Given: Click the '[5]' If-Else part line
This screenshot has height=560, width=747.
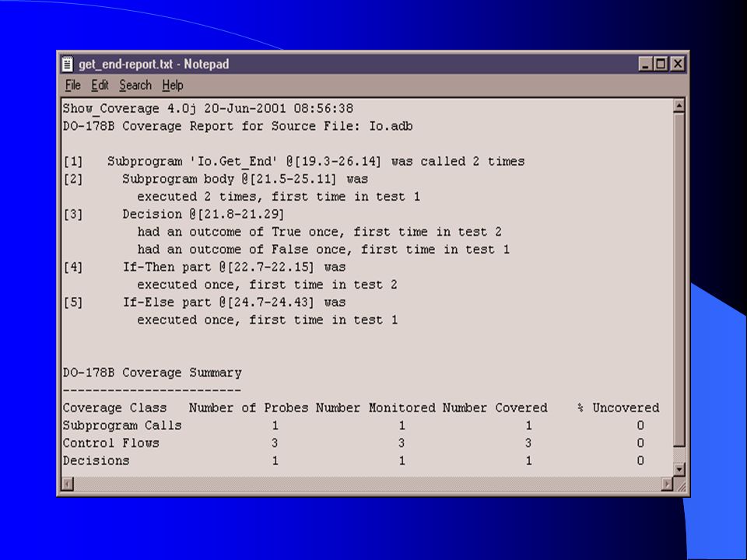Looking at the screenshot, I should click(205, 303).
